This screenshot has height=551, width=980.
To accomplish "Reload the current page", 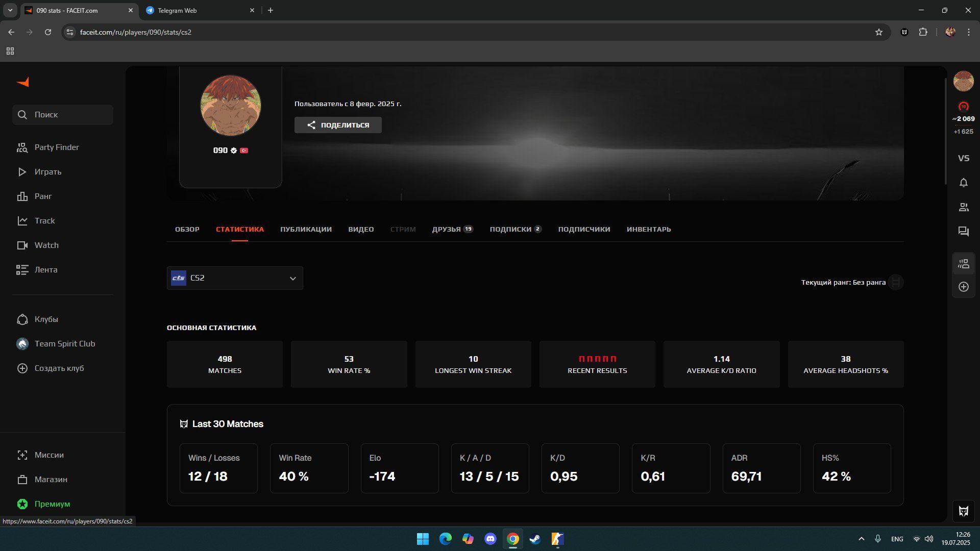I will point(48,32).
